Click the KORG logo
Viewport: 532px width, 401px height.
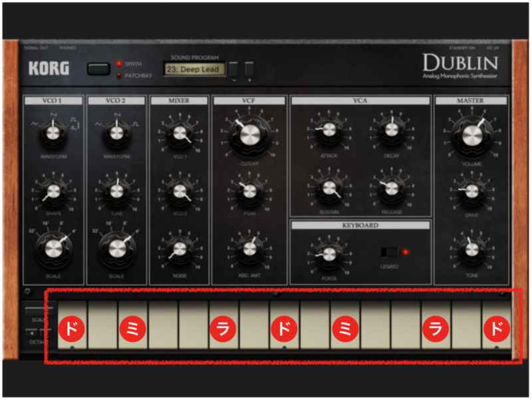(x=49, y=68)
